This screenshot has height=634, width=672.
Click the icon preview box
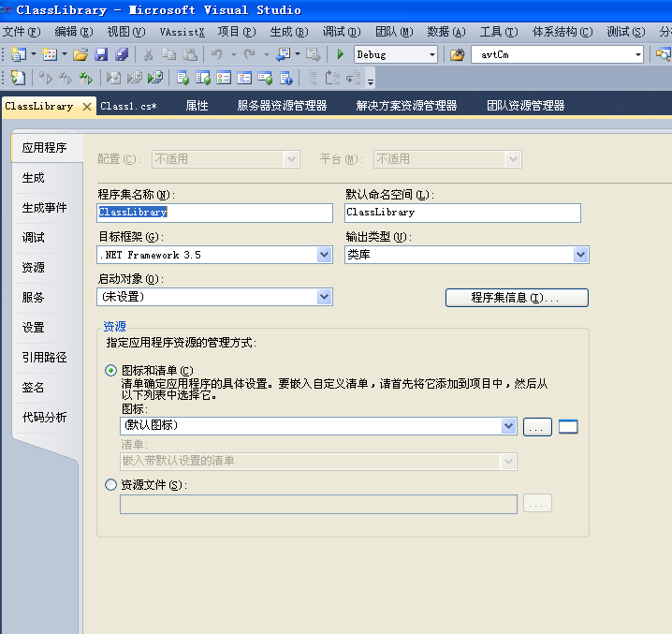click(568, 427)
